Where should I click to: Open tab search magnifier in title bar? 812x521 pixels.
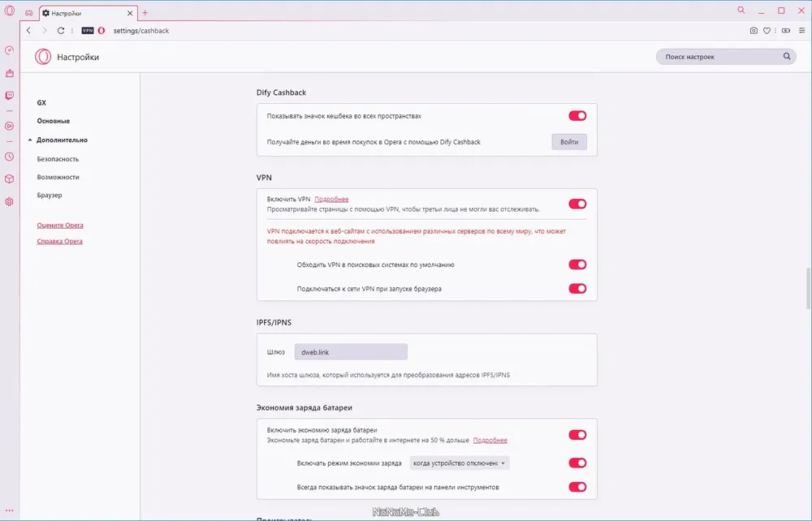pyautogui.click(x=741, y=10)
